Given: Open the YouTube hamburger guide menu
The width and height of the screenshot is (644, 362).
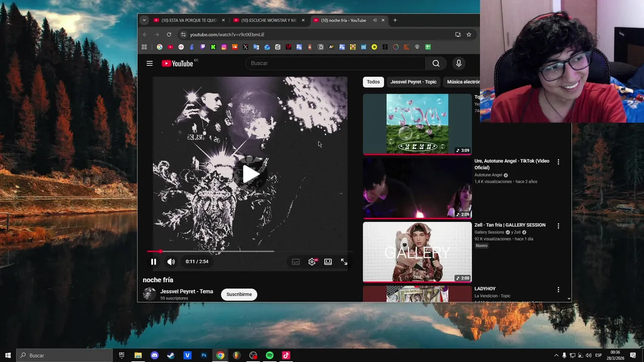Looking at the screenshot, I should point(149,63).
